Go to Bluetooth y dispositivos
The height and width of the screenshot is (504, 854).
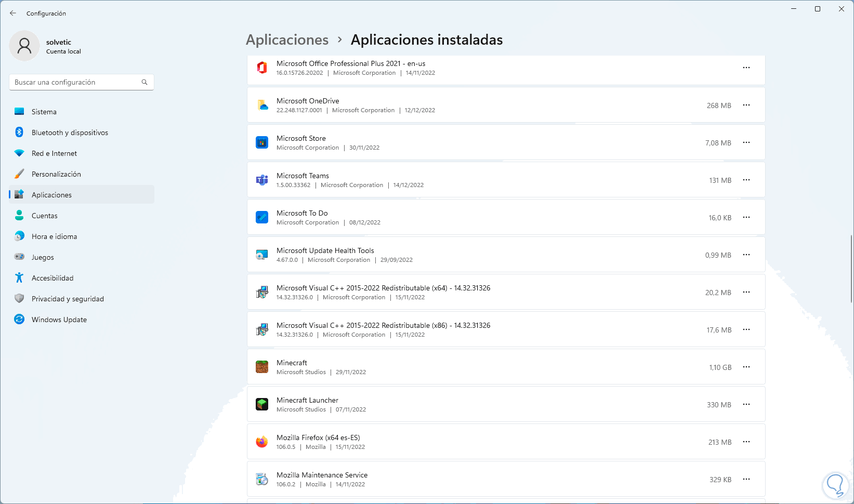coord(70,132)
